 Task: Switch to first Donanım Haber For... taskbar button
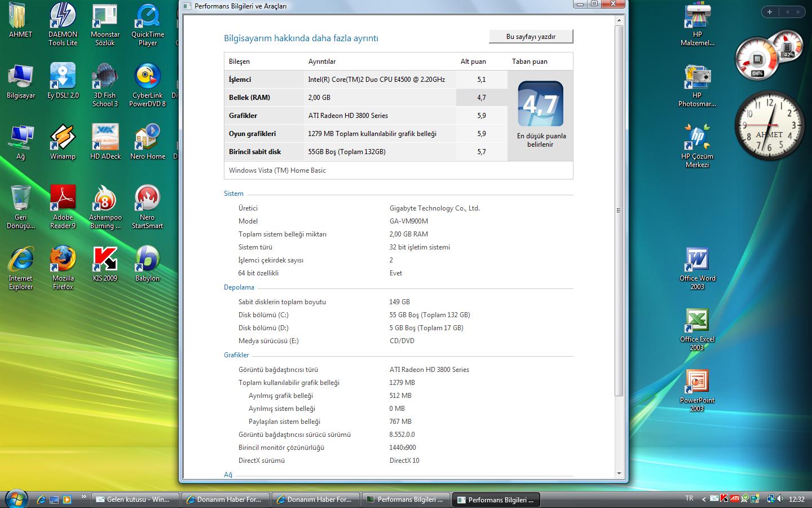tap(225, 500)
